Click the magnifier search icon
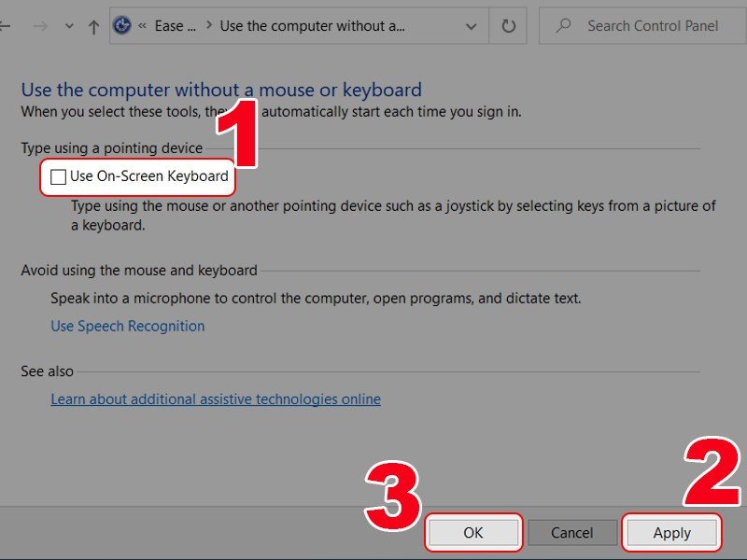Image resolution: width=747 pixels, height=560 pixels. 563,26
